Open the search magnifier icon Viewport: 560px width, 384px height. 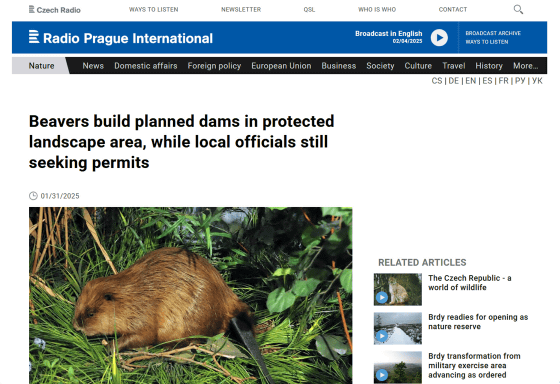coord(518,9)
